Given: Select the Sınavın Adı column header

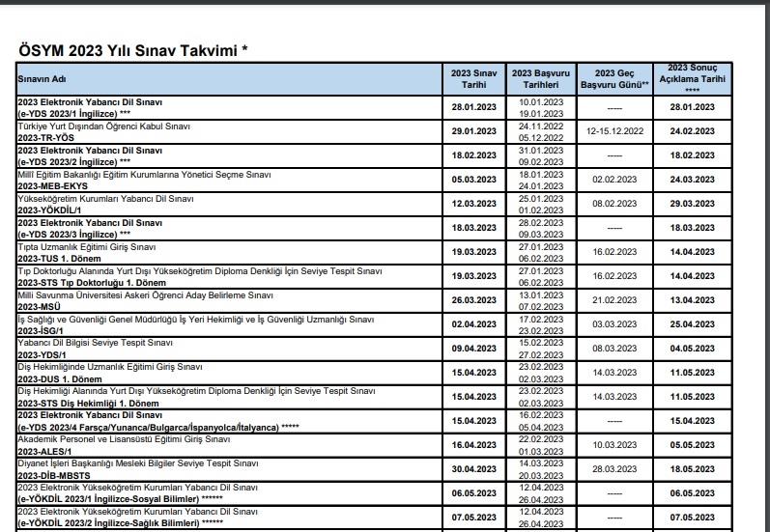Looking at the screenshot, I should (x=40, y=79).
